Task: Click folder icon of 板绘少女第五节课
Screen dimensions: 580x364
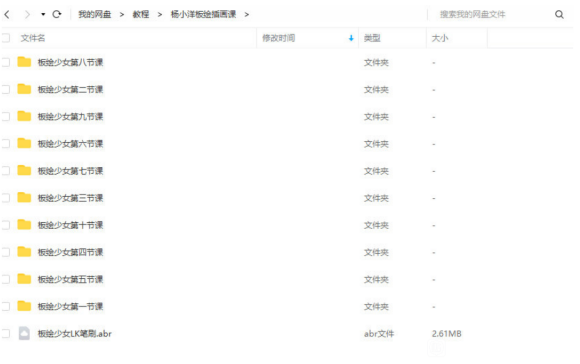Action: pyautogui.click(x=24, y=279)
